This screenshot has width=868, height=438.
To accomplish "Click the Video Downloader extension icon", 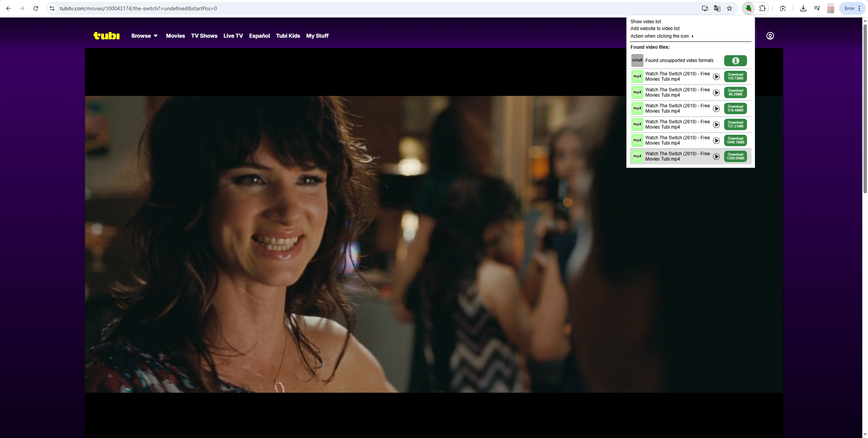I will (749, 8).
